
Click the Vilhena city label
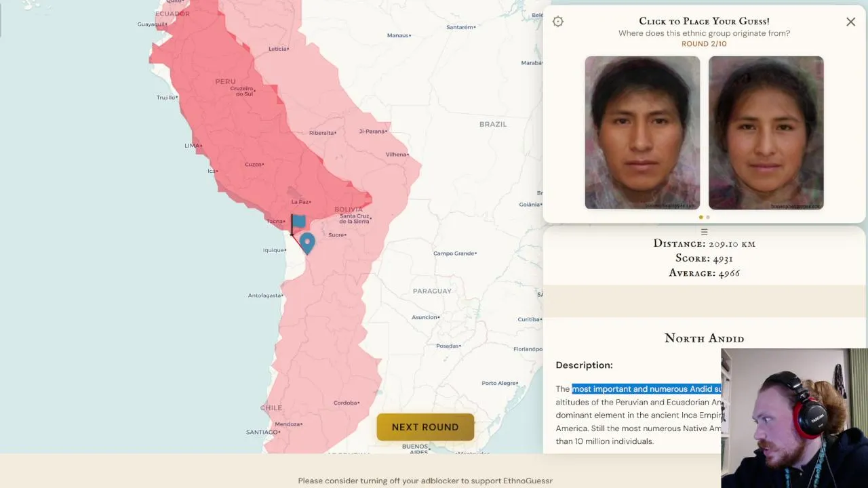coord(397,155)
